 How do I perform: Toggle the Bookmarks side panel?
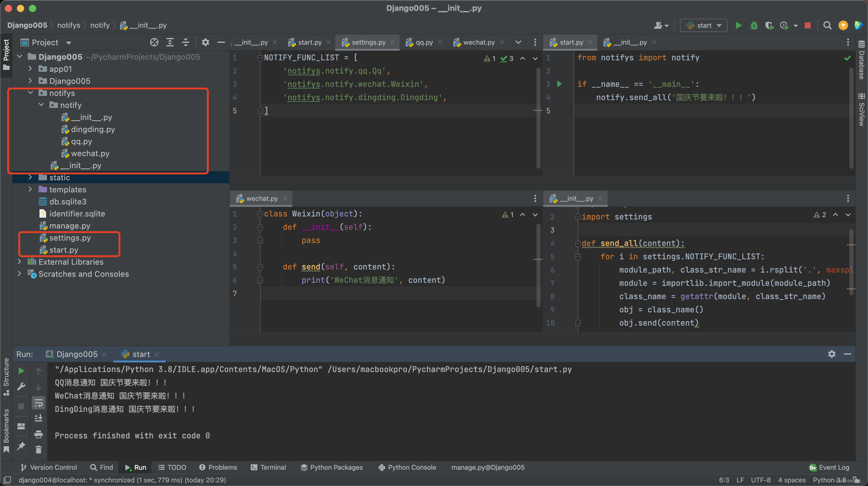[6, 431]
